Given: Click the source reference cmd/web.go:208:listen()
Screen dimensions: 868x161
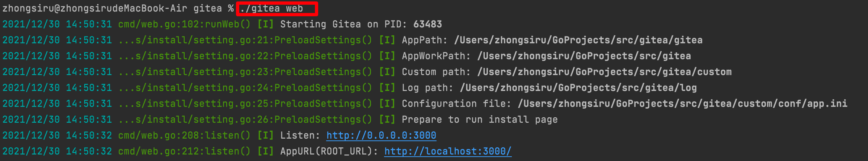Looking at the screenshot, I should pyautogui.click(x=184, y=135).
